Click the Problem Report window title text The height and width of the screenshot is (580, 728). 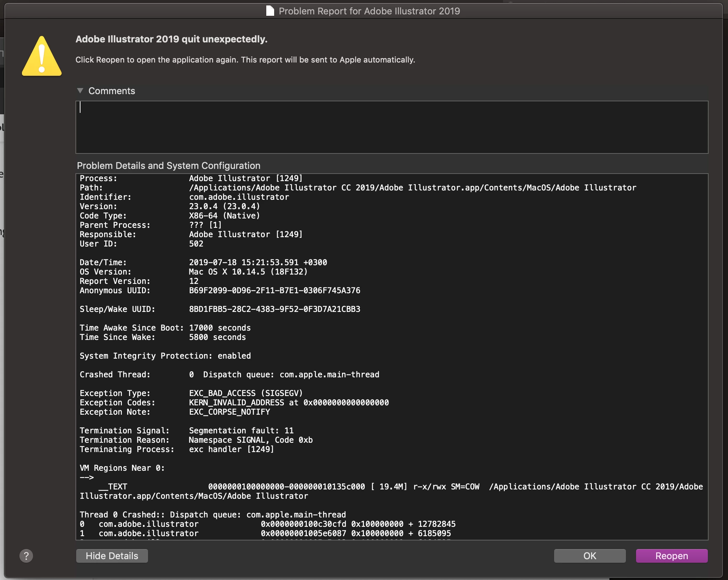(369, 11)
